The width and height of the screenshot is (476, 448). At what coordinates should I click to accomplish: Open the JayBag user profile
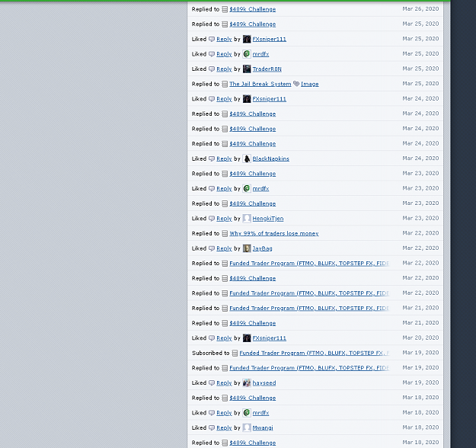coord(262,248)
